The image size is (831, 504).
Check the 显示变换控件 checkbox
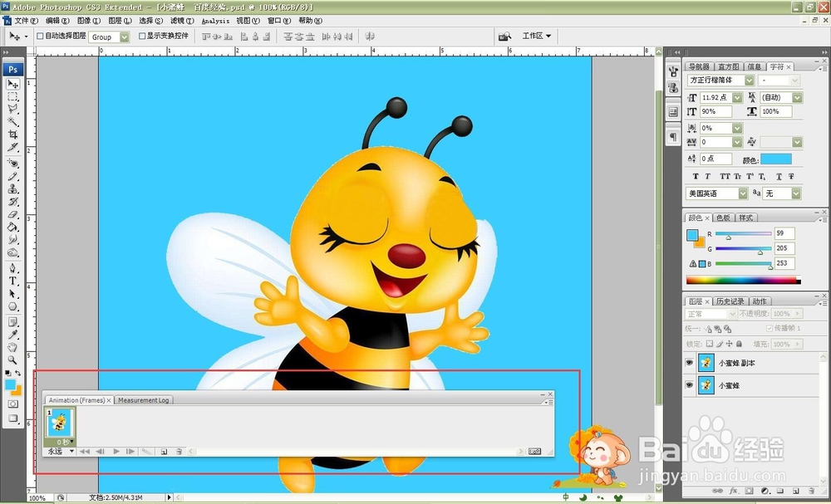pos(142,36)
